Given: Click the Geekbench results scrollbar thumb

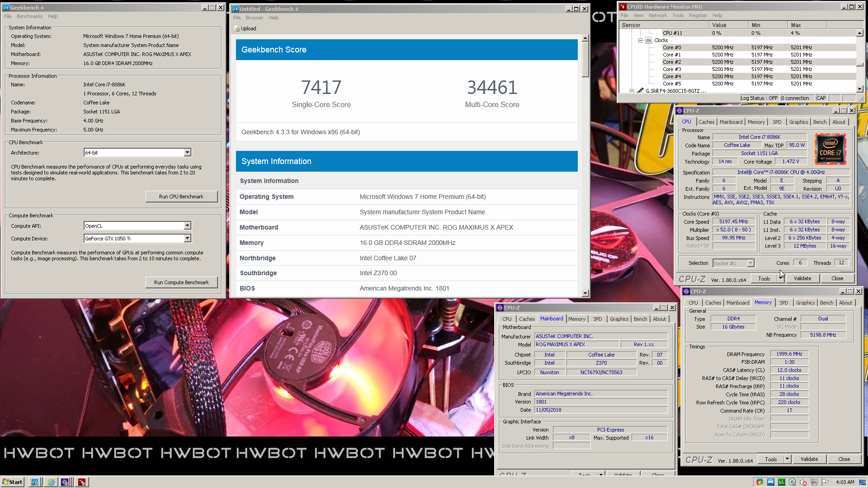Looking at the screenshot, I should (x=585, y=60).
